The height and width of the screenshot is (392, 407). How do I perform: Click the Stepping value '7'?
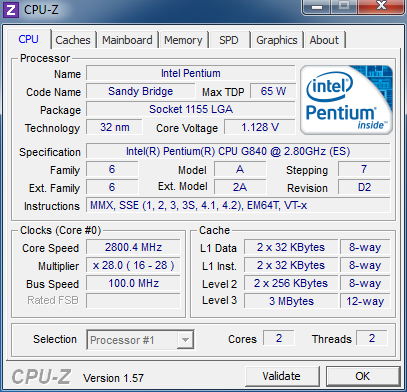(364, 169)
